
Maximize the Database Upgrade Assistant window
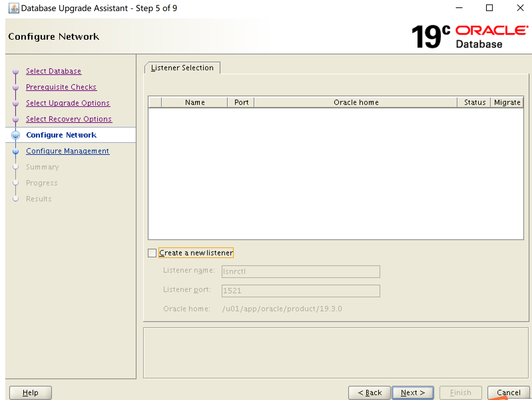(489, 8)
